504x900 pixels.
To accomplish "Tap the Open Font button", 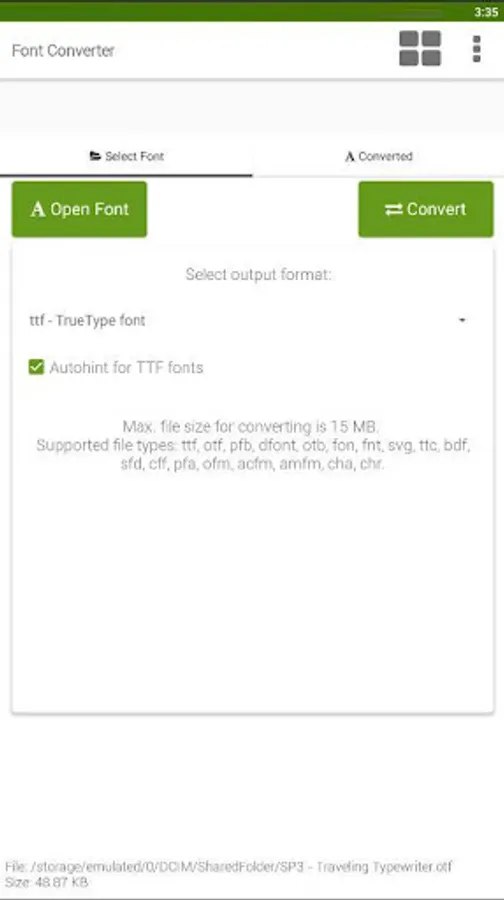I will [x=79, y=210].
